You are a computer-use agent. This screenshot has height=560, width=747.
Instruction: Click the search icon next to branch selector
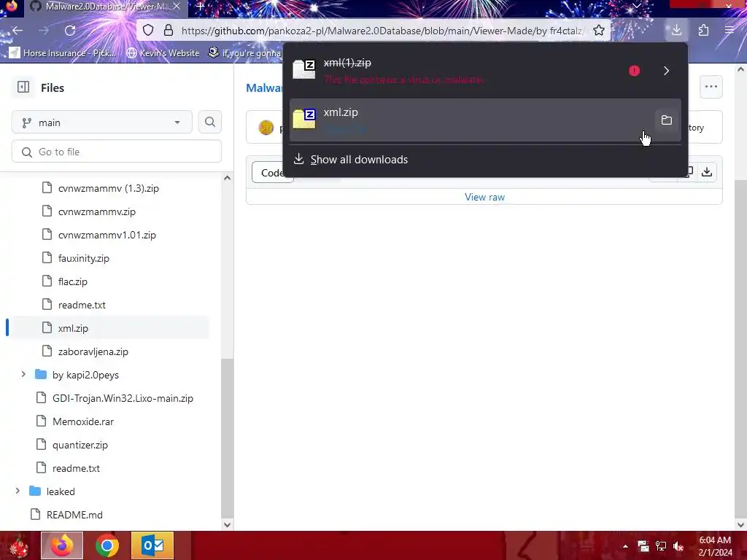(x=209, y=122)
